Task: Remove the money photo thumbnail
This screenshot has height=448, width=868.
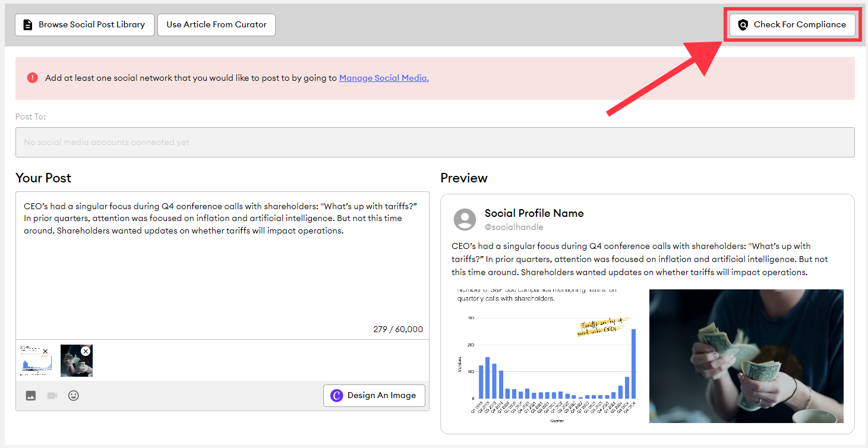Action: click(86, 351)
